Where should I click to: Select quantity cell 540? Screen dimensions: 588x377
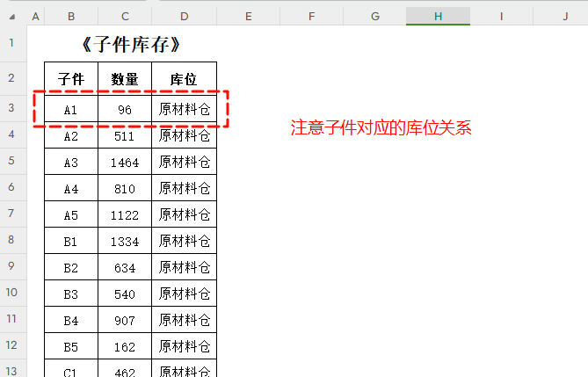pyautogui.click(x=125, y=293)
